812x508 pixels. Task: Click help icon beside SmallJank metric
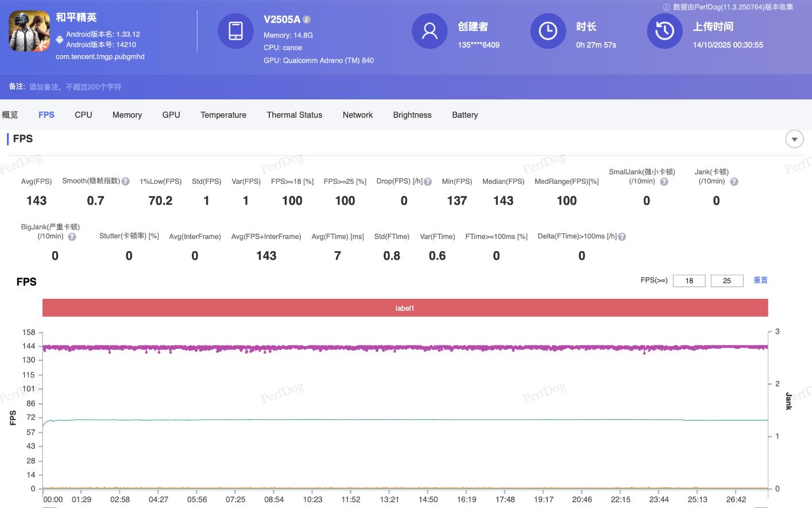[x=664, y=182]
